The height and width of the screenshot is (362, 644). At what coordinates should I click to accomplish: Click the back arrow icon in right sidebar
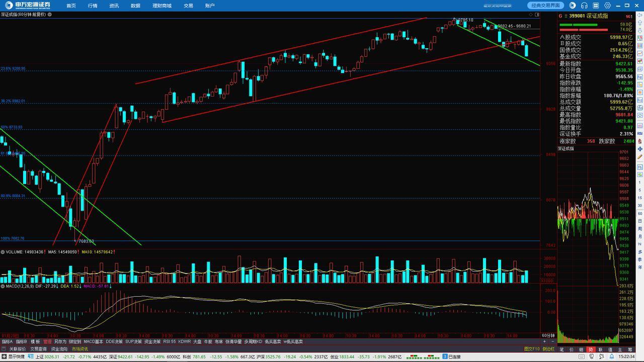[639, 15]
